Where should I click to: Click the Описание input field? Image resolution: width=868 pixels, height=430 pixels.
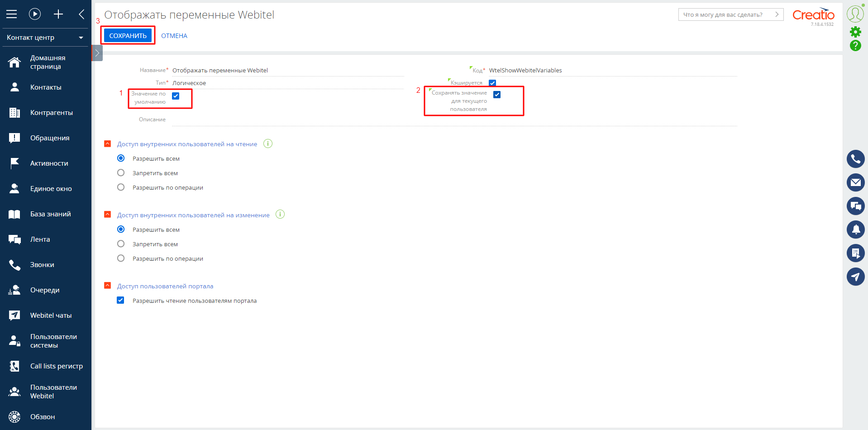pos(454,119)
